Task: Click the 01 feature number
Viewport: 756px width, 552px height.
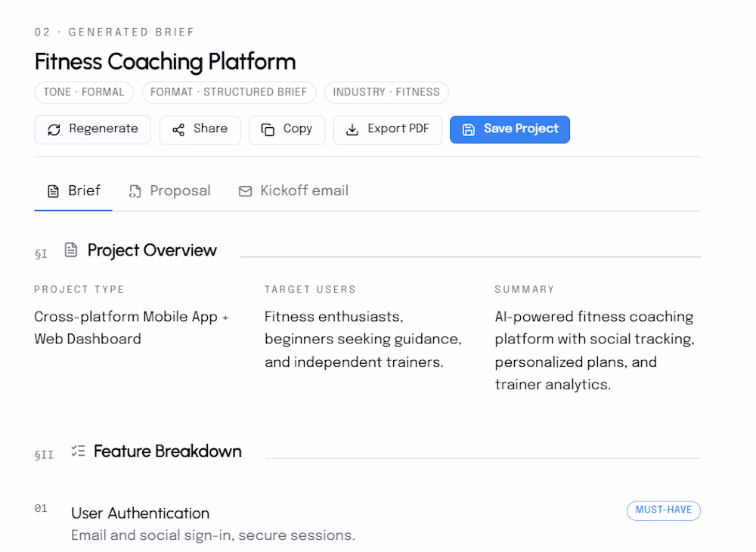Action: point(41,509)
